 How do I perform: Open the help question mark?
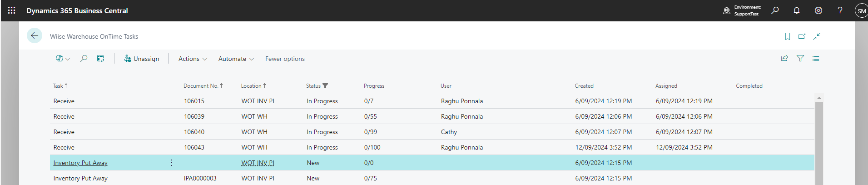840,10
